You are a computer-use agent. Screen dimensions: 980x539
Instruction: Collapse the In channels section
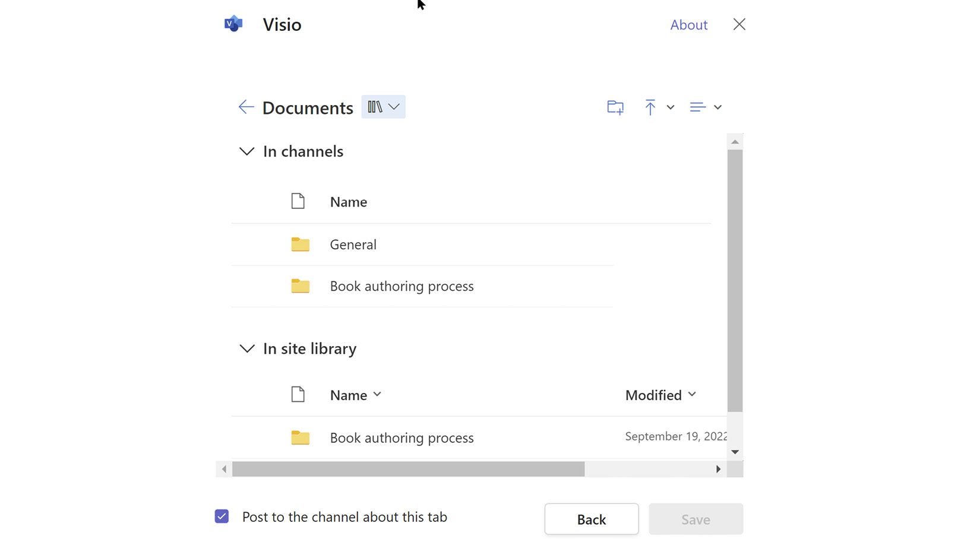(x=247, y=151)
